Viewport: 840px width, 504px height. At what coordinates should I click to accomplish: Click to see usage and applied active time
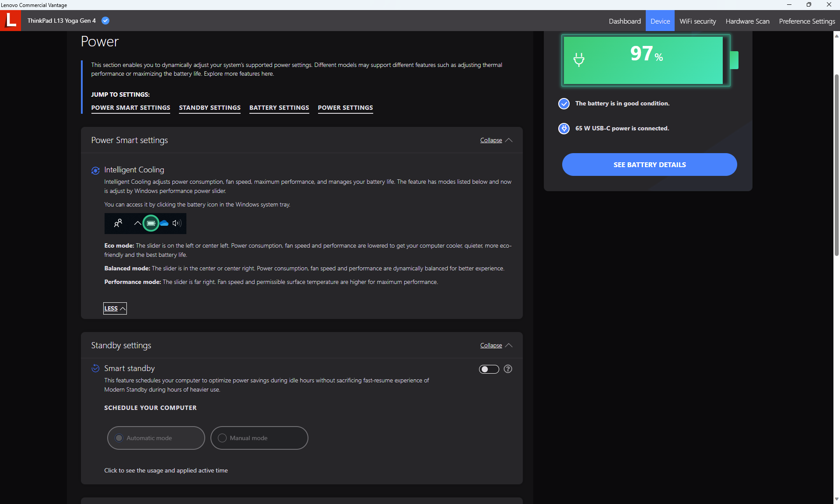point(166,471)
